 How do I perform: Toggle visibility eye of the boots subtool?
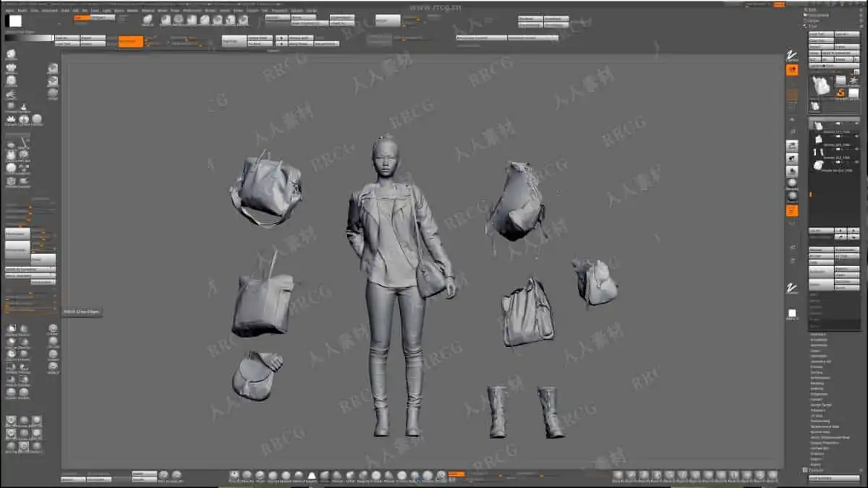[856, 149]
